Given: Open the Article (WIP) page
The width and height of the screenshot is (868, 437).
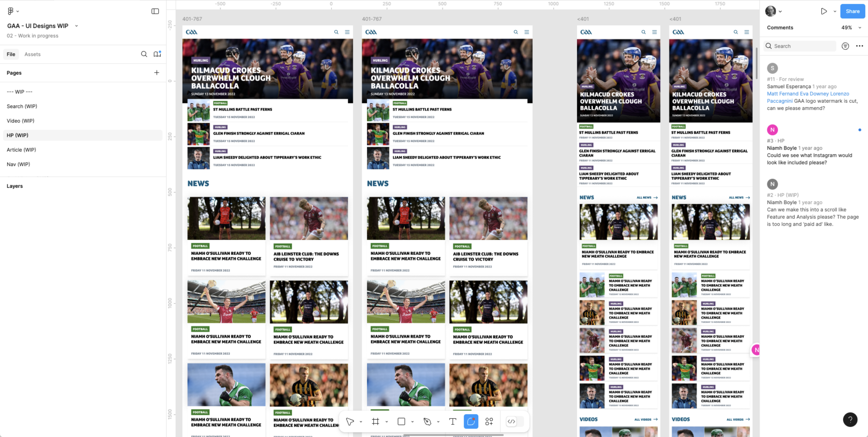Looking at the screenshot, I should pos(21,150).
